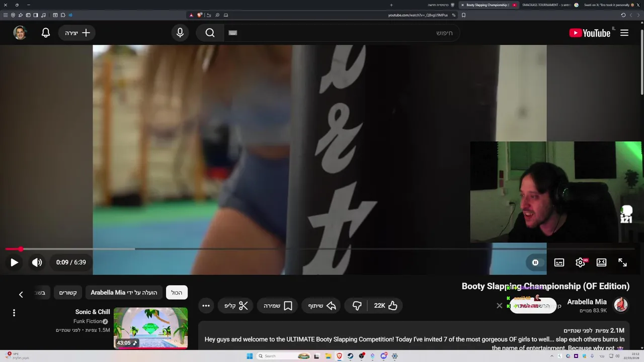Close the Booty Slapping Championship tab
Screen dimensions: 644x362
click(x=462, y=5)
